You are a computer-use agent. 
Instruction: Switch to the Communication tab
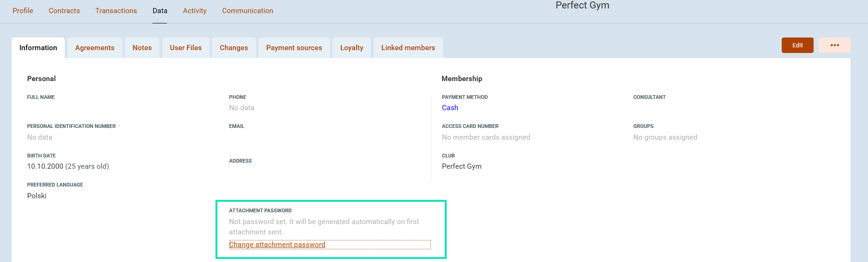coord(247,11)
